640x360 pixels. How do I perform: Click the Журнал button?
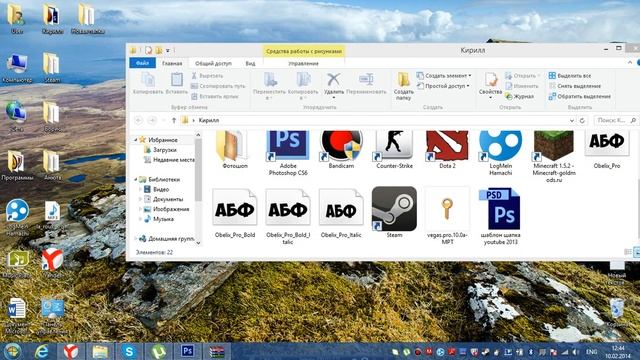tap(520, 96)
